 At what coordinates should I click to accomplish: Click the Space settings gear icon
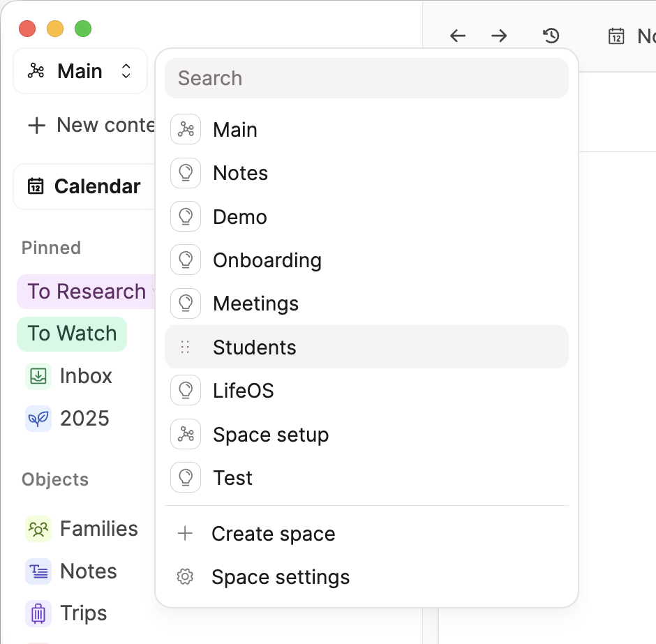185,577
